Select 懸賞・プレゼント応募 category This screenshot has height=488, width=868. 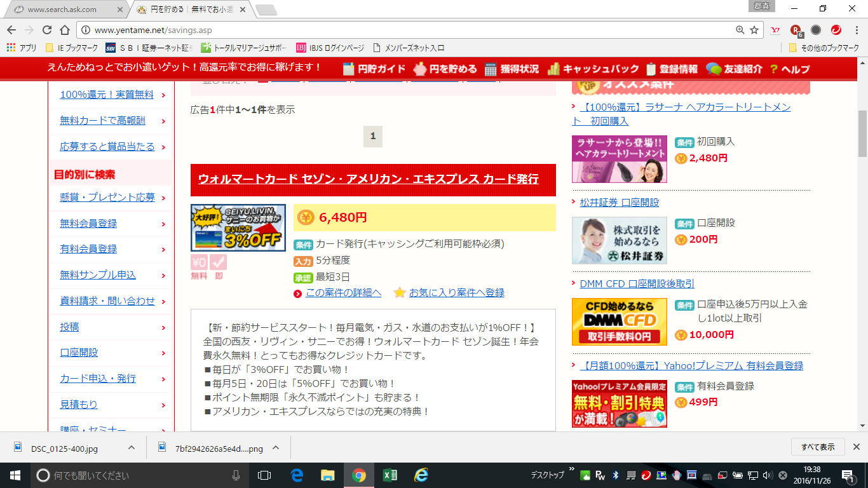pyautogui.click(x=107, y=198)
